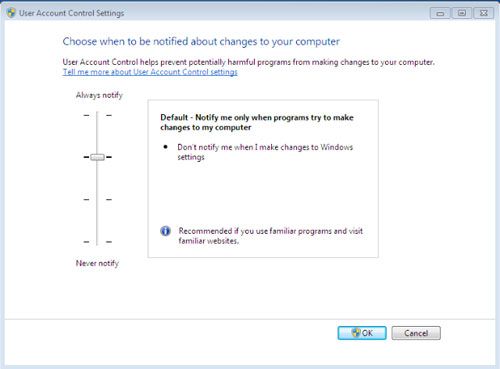Click 'Recommended if you use familiar programs' text
The width and height of the screenshot is (500, 369).
coord(271,236)
